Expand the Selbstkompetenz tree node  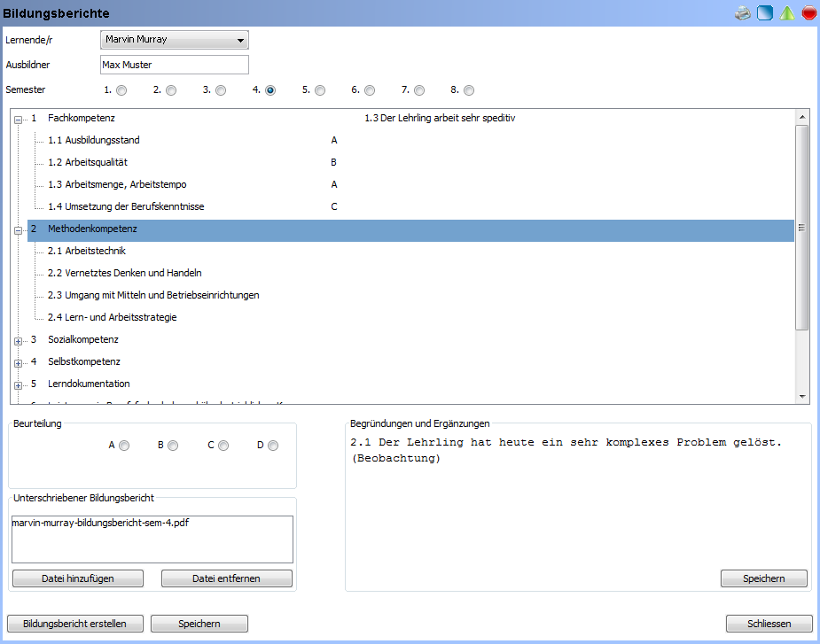tap(19, 363)
